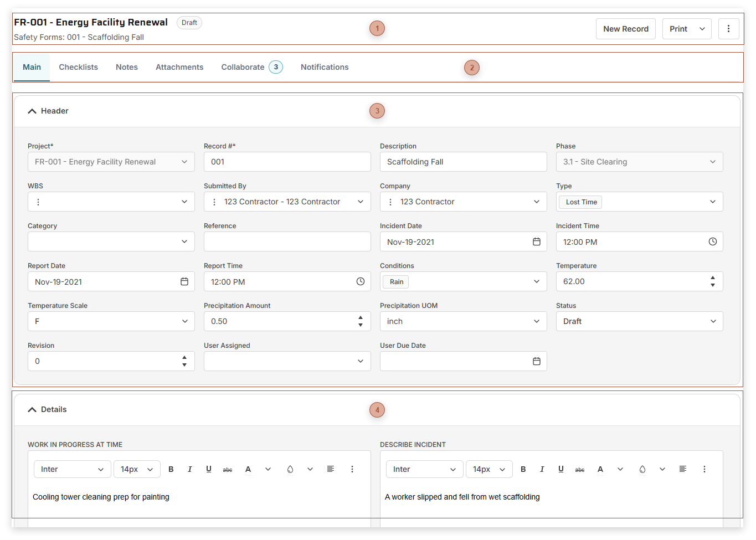The image size is (756, 540).
Task: Open the Collaborate tab
Action: click(x=243, y=66)
